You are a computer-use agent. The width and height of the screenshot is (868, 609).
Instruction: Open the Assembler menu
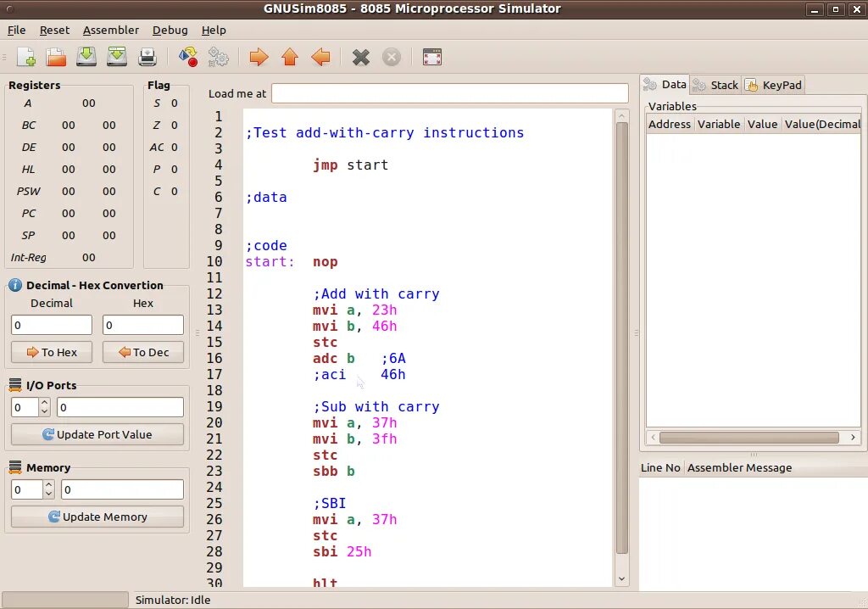click(111, 30)
